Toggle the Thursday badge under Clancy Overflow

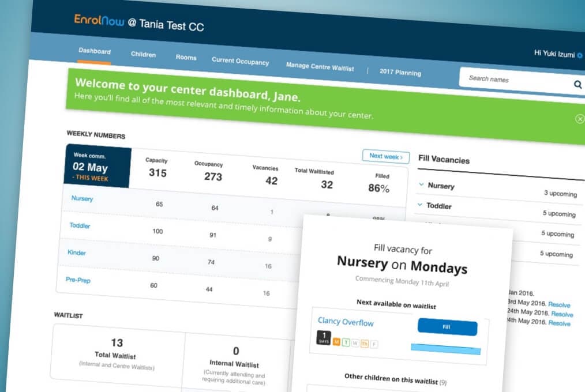364,344
